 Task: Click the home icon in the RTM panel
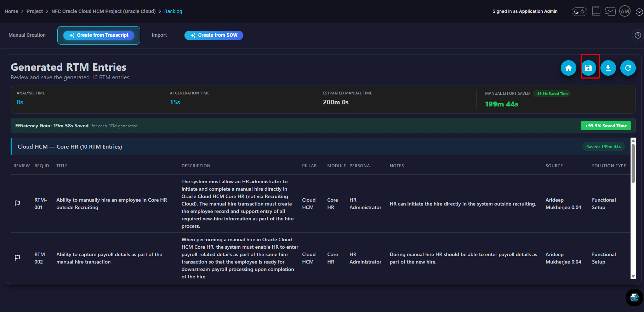568,68
